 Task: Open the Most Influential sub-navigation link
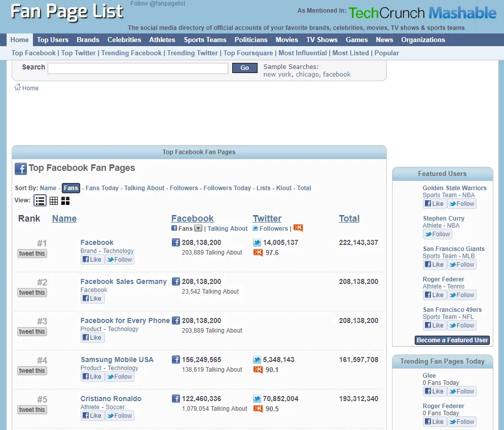pyautogui.click(x=303, y=53)
